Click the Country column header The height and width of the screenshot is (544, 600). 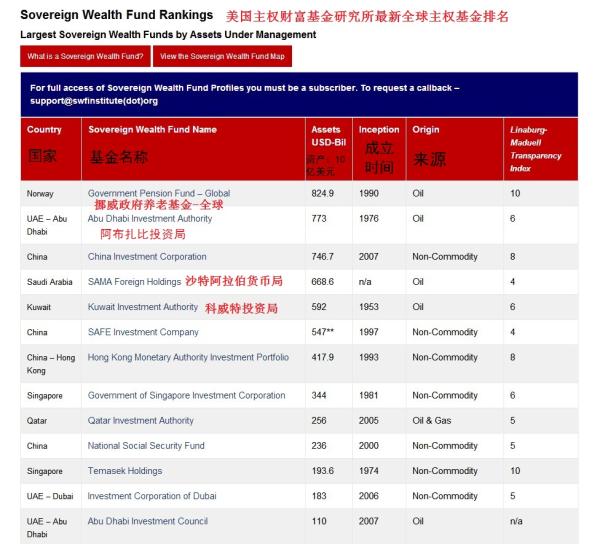[x=44, y=130]
